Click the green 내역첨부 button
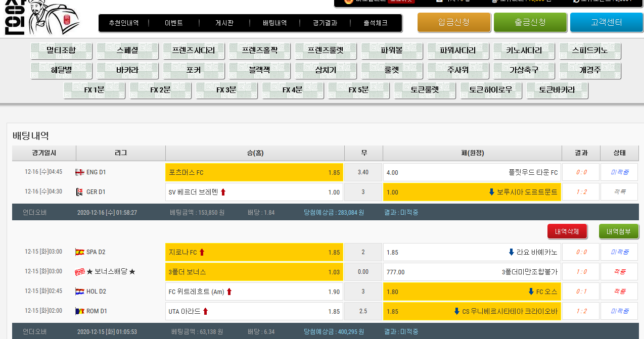This screenshot has width=644, height=339. click(x=618, y=231)
